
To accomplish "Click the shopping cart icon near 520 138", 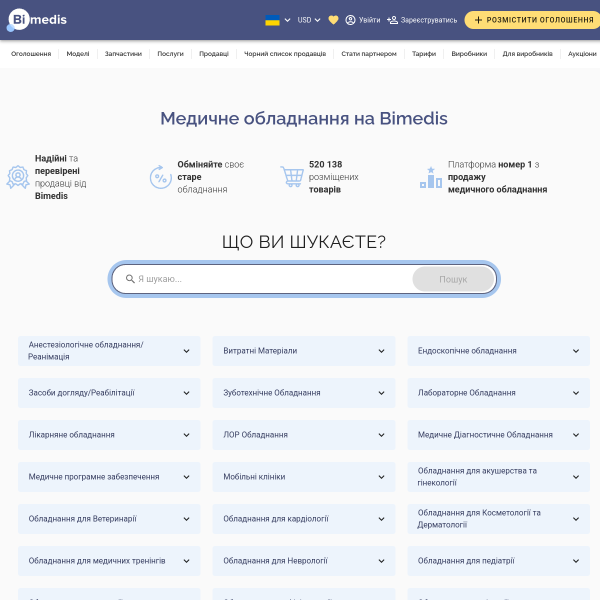I will pyautogui.click(x=292, y=176).
